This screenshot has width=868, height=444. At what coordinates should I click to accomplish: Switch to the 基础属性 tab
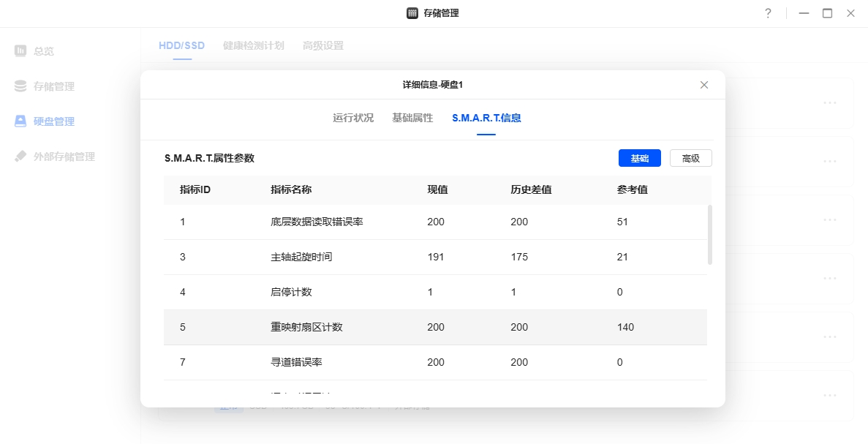coord(412,118)
